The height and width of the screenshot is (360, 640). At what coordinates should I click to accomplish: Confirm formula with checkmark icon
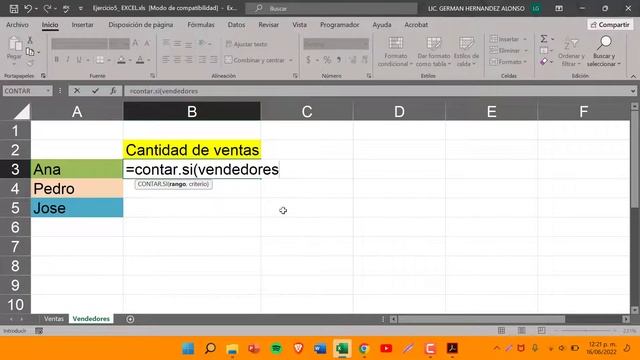pos(95,91)
